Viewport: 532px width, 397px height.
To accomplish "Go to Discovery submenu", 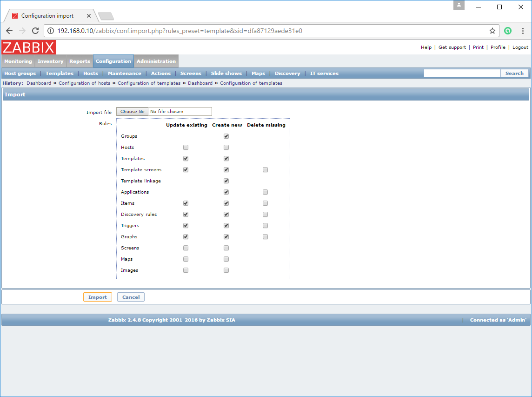I will pos(287,74).
